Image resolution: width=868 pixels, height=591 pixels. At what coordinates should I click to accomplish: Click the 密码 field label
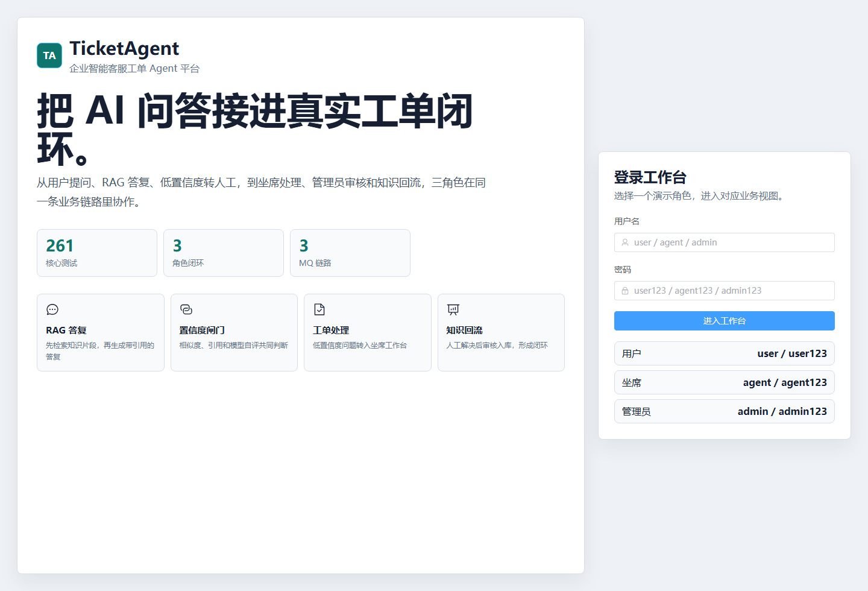(623, 270)
